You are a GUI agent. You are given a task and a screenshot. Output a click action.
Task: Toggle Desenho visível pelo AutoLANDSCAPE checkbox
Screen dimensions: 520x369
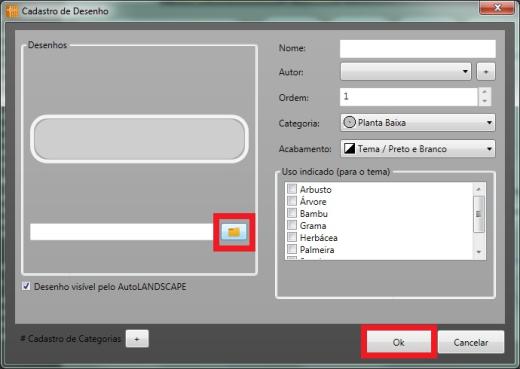click(x=26, y=286)
